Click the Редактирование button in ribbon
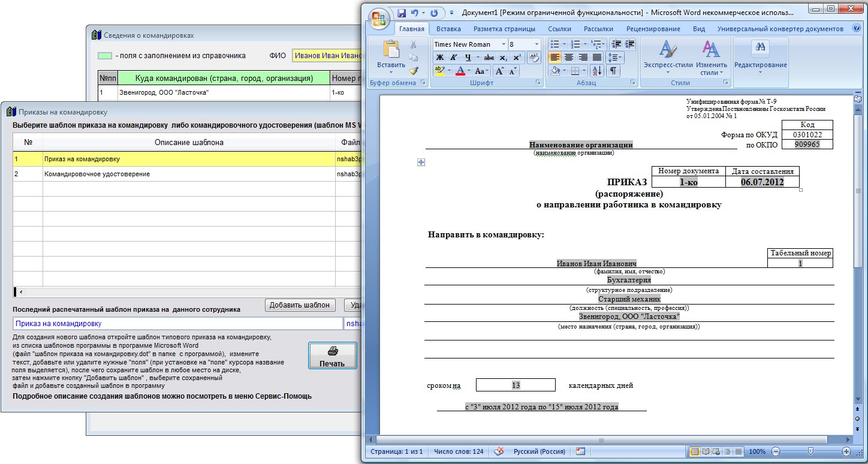The height and width of the screenshot is (464, 868). click(x=760, y=57)
